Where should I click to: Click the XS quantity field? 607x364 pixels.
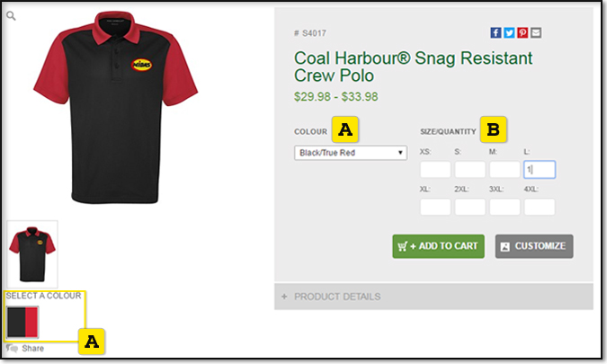point(435,170)
